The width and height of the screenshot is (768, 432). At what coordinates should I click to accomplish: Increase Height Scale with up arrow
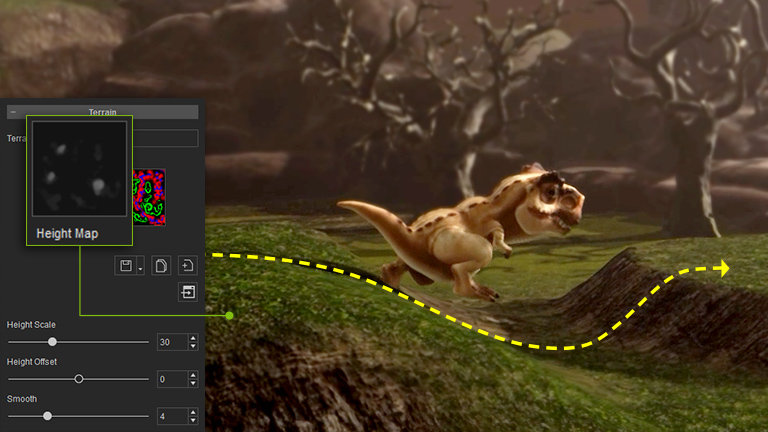click(x=193, y=338)
